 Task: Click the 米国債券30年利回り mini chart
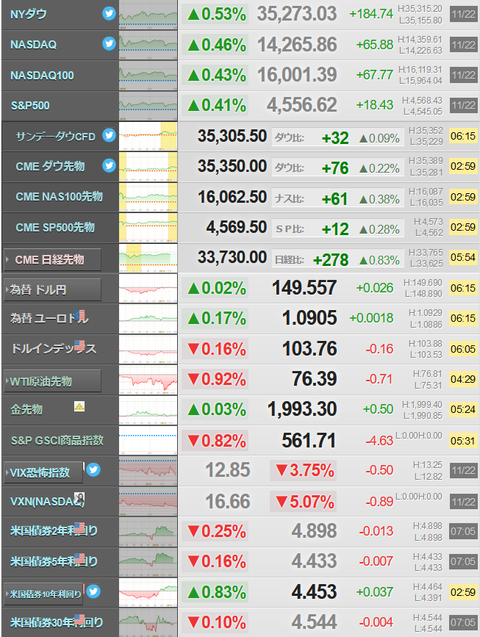pos(148,623)
